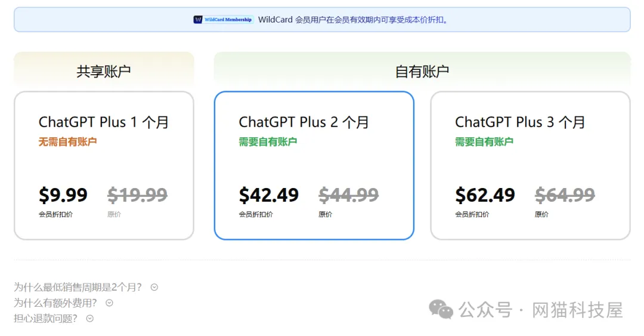Click the $42.49 member discount price
Screen dimensions: 644x336
[268, 195]
